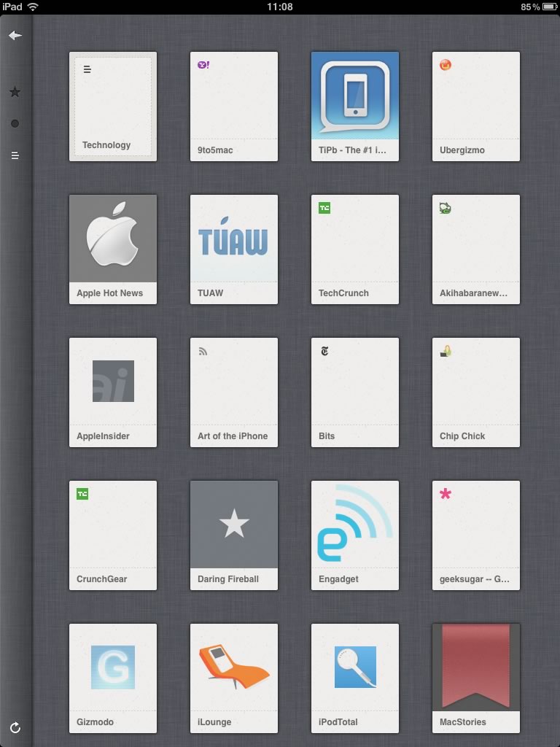The width and height of the screenshot is (560, 747).
Task: Open the iLounge feed tile
Action: click(234, 678)
